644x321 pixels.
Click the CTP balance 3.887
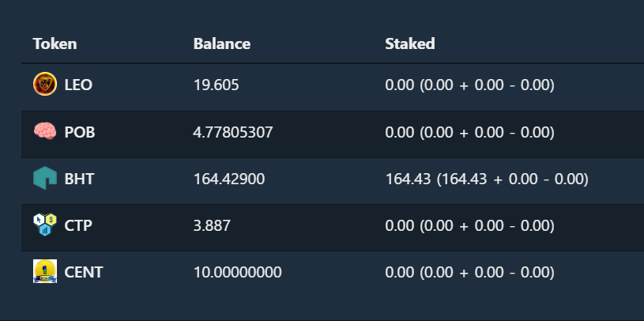[212, 225]
